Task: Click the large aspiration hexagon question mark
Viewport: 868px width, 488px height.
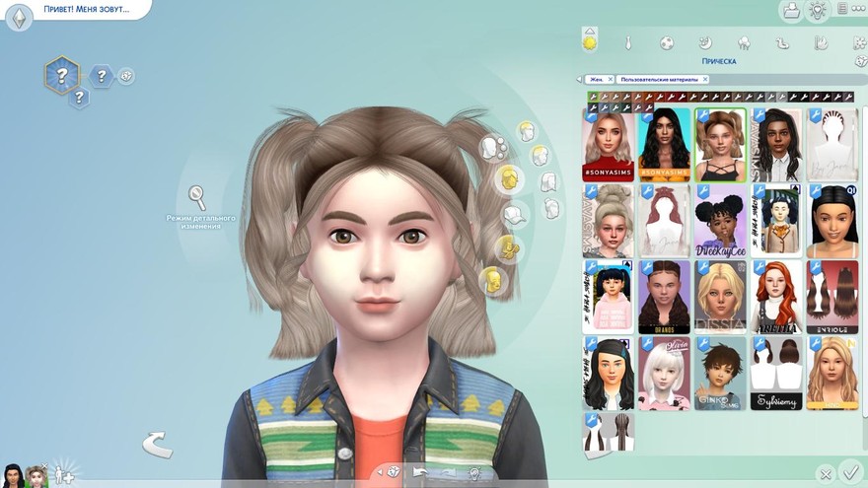Action: 62,75
